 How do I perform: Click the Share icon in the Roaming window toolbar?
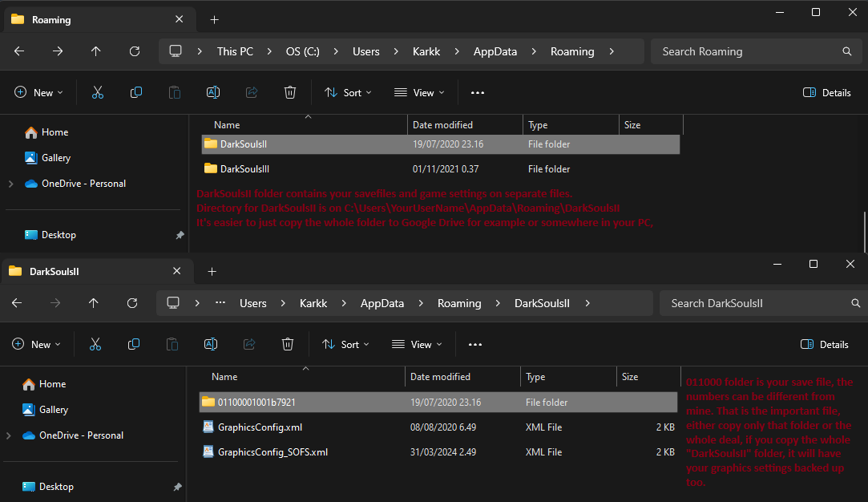click(252, 92)
